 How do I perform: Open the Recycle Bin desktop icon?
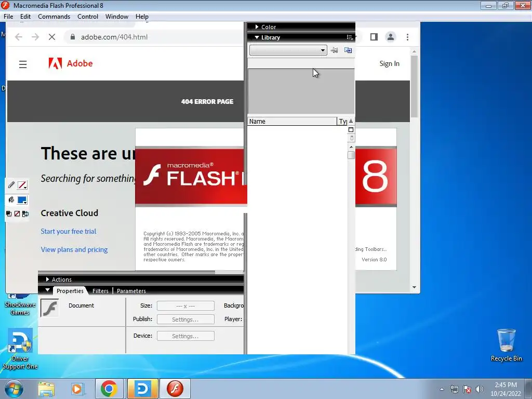(x=506, y=345)
